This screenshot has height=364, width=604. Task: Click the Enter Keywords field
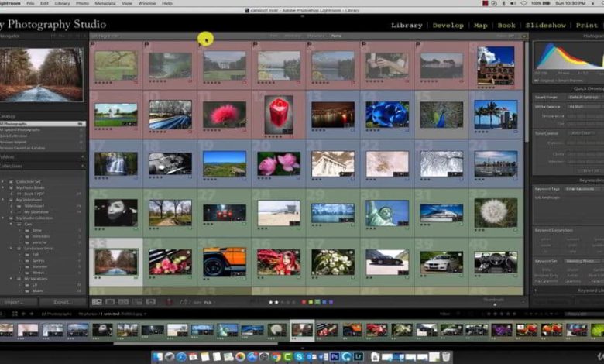[x=584, y=189]
